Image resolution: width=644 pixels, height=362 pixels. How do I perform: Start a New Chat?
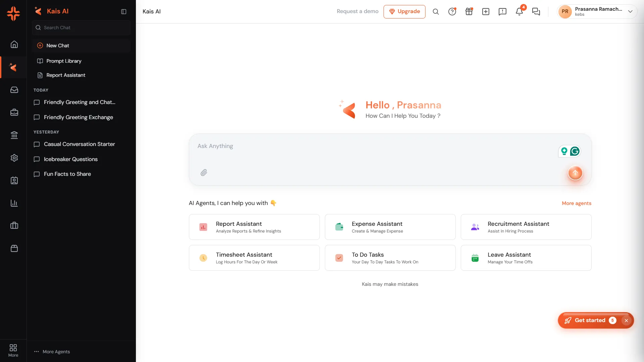81,46
